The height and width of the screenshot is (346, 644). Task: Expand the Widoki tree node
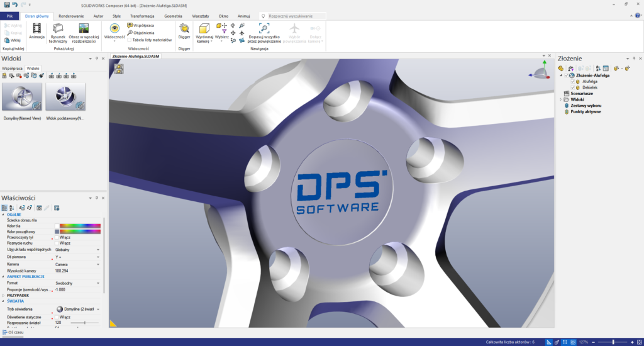[x=561, y=99]
